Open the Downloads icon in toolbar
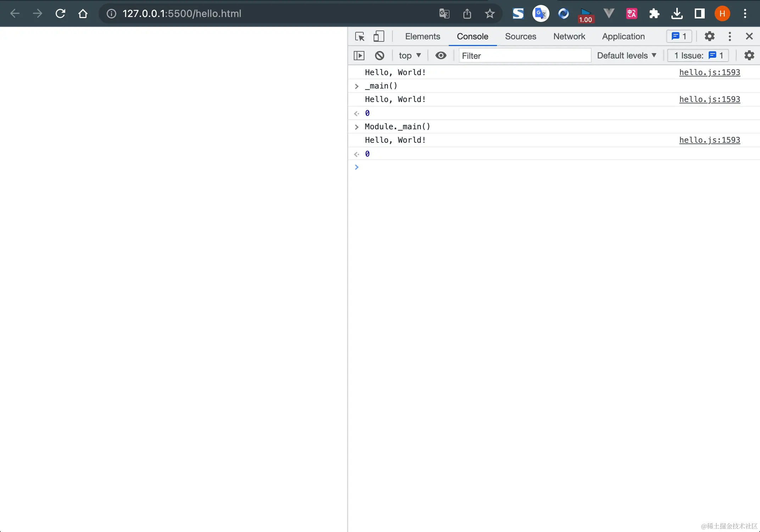This screenshot has height=532, width=760. (x=677, y=13)
